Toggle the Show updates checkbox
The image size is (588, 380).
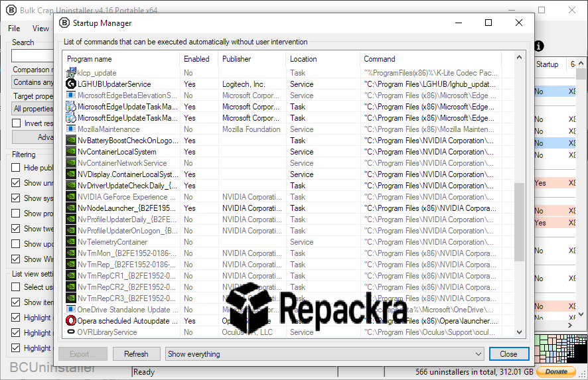(16, 243)
